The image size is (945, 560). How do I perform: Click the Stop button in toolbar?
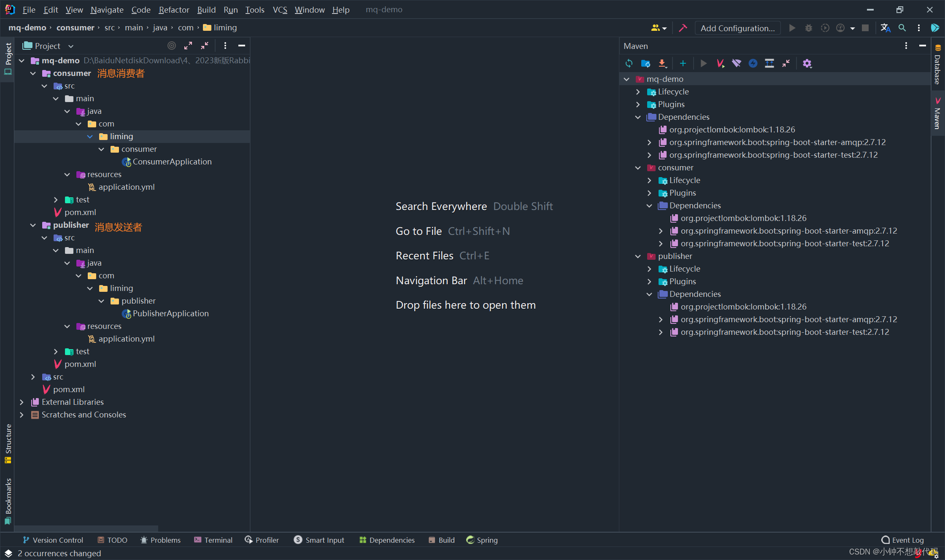[x=865, y=28]
